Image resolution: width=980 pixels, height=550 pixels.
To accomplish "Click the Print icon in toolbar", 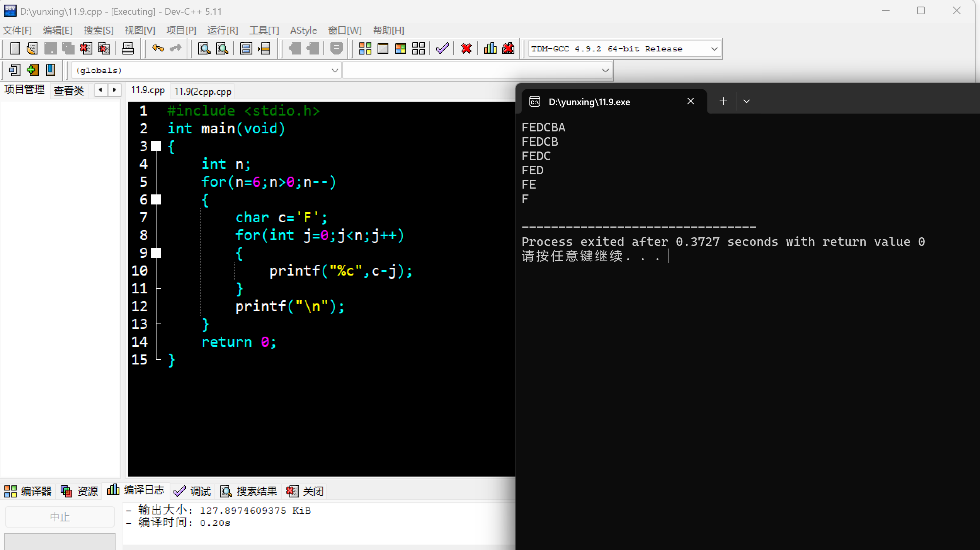I will pyautogui.click(x=128, y=48).
